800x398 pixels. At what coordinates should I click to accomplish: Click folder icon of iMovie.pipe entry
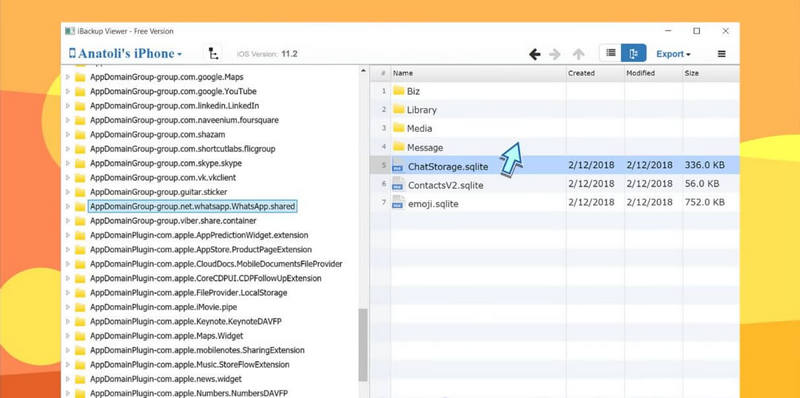click(80, 307)
